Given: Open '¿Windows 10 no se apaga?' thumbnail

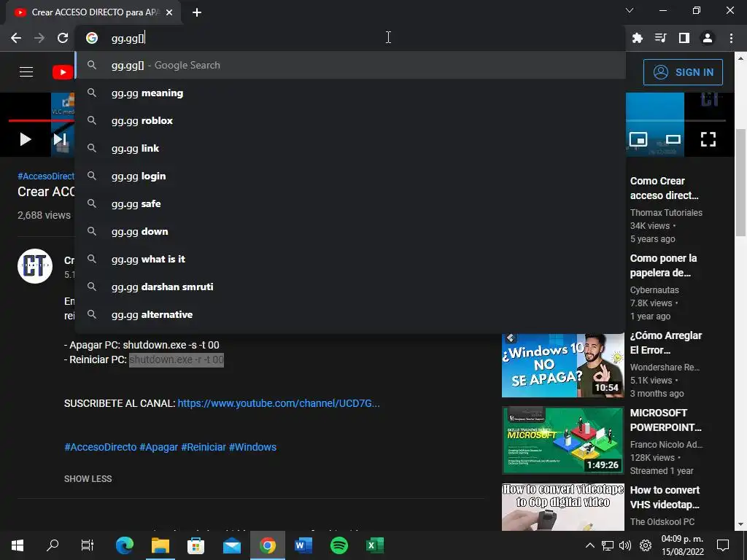Looking at the screenshot, I should click(562, 366).
